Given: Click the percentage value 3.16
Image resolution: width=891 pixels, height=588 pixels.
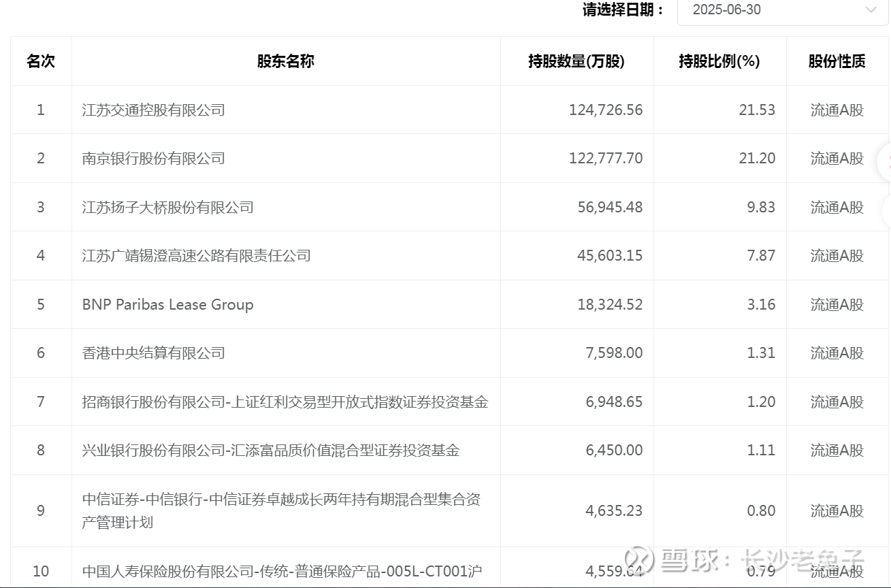Looking at the screenshot, I should click(x=761, y=304).
